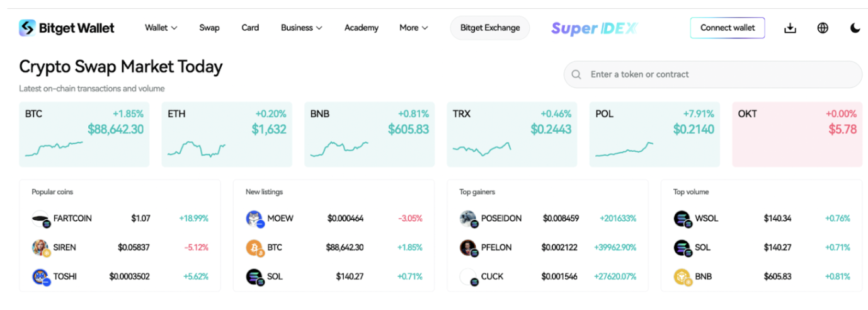868x310 pixels.
Task: Click the orange BTC icon in New listings
Action: [x=254, y=248]
